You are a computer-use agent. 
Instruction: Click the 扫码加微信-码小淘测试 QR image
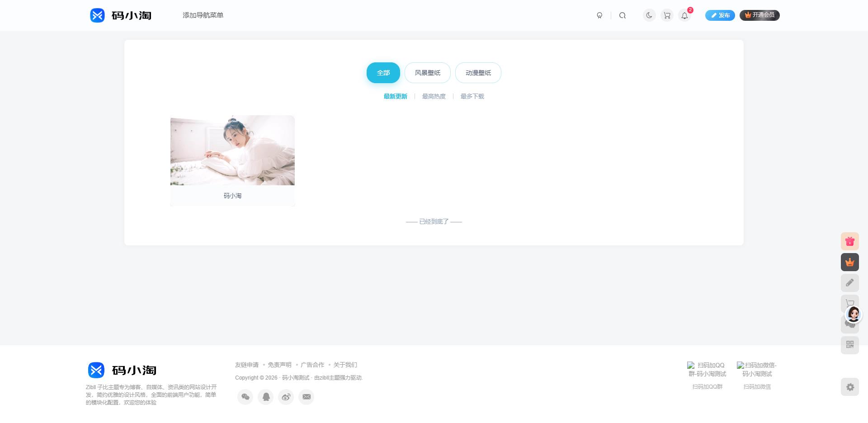[x=757, y=369]
